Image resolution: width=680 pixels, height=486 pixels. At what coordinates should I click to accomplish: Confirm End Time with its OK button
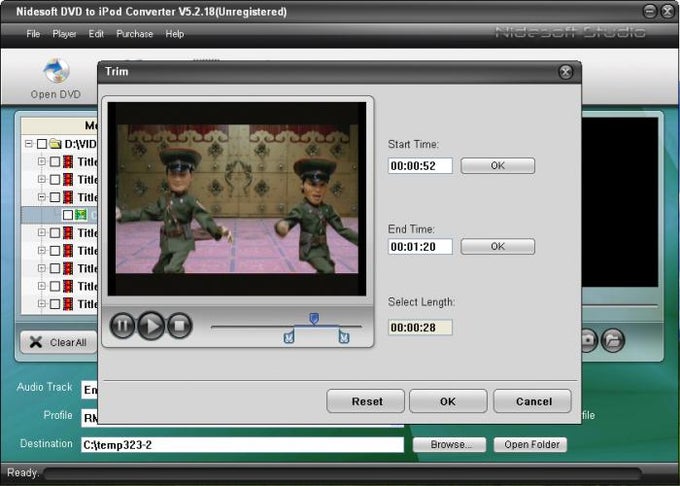coord(497,246)
